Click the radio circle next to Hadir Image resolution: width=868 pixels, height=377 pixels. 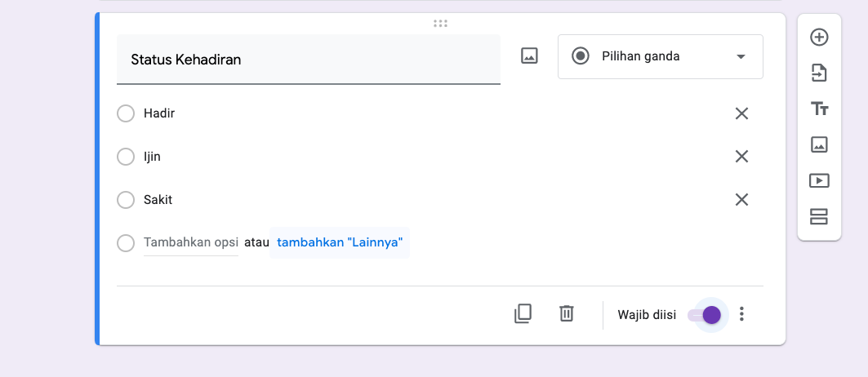[126, 113]
